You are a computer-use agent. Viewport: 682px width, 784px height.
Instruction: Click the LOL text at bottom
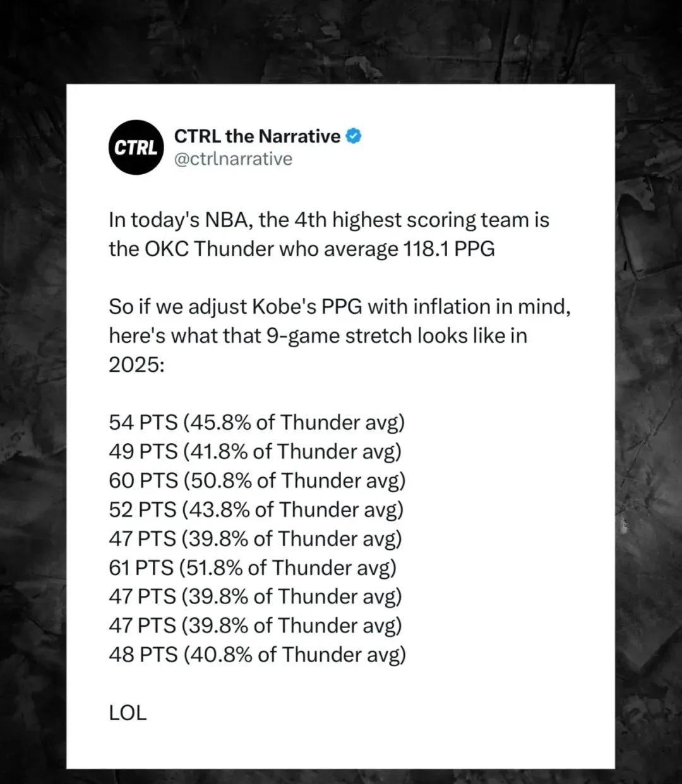[x=128, y=713]
